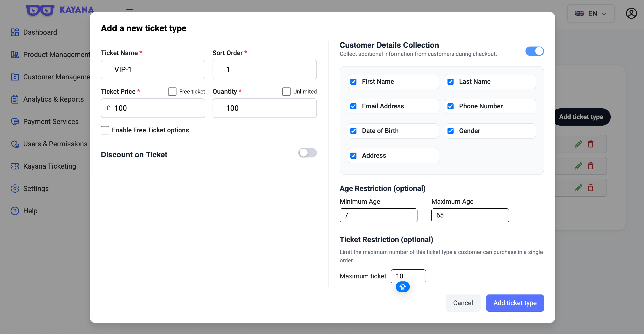Click the Settings gear icon
Screen dimensions: 644x334
15,189
